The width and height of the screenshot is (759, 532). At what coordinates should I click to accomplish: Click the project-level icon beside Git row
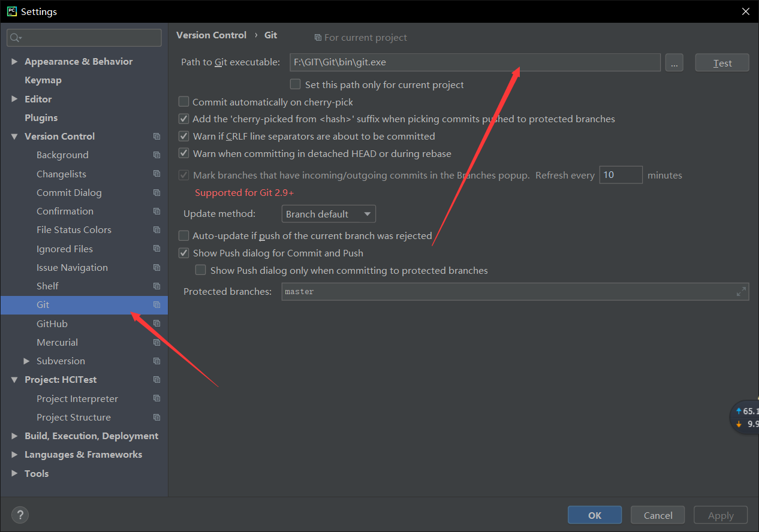(x=156, y=305)
